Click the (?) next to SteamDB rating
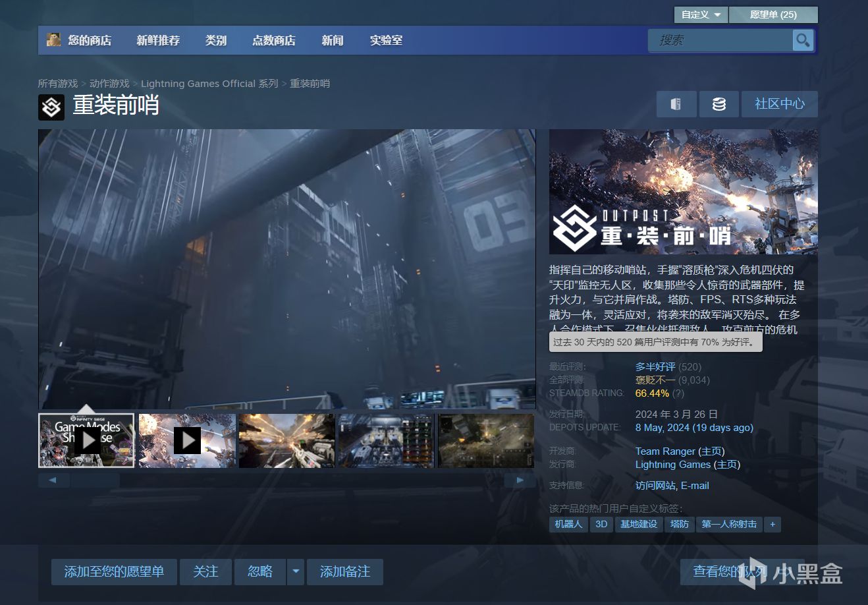This screenshot has height=605, width=868. pos(678,393)
